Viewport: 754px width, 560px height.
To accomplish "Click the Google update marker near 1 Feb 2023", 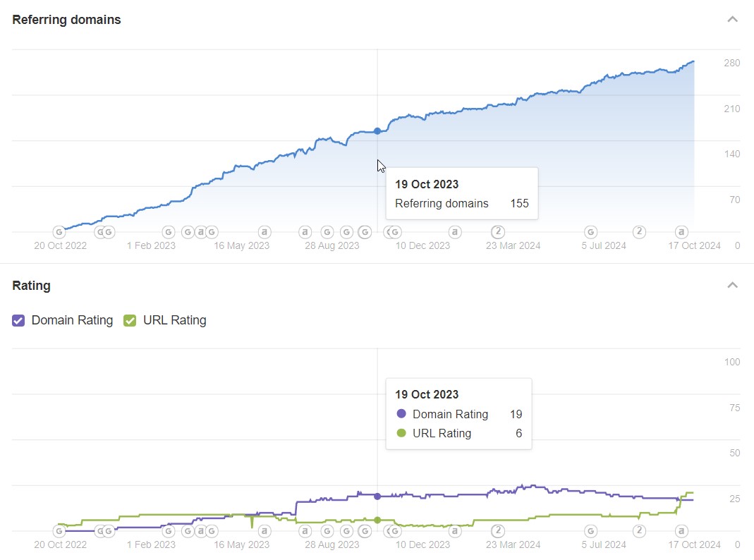I will [168, 231].
